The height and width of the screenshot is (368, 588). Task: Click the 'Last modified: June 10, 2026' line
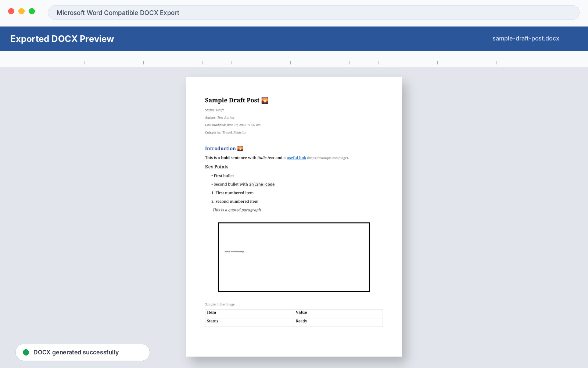tap(233, 125)
